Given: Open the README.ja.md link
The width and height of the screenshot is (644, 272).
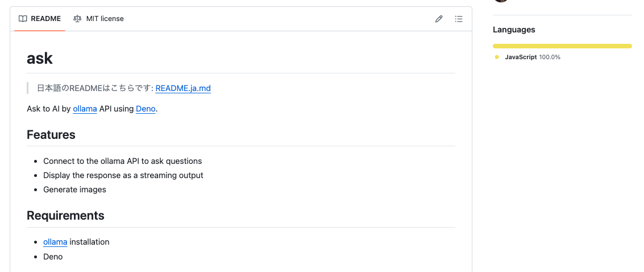Looking at the screenshot, I should pyautogui.click(x=183, y=88).
